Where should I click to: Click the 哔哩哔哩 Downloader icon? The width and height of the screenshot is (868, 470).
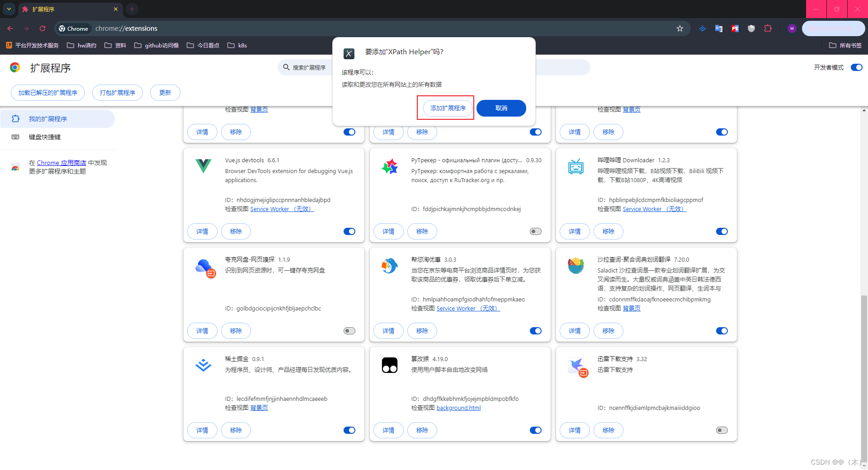576,166
